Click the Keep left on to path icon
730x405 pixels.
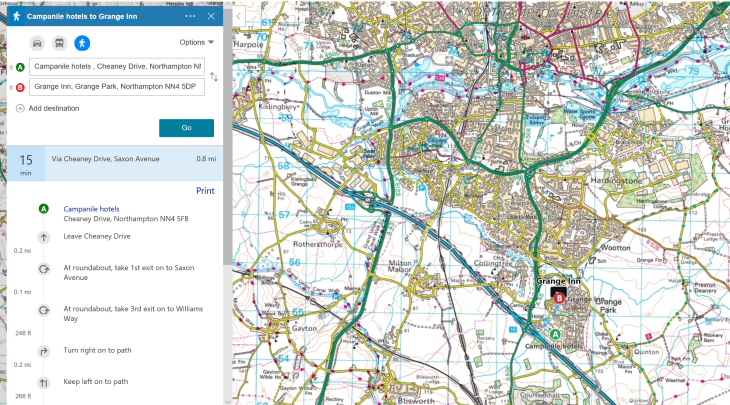[44, 382]
